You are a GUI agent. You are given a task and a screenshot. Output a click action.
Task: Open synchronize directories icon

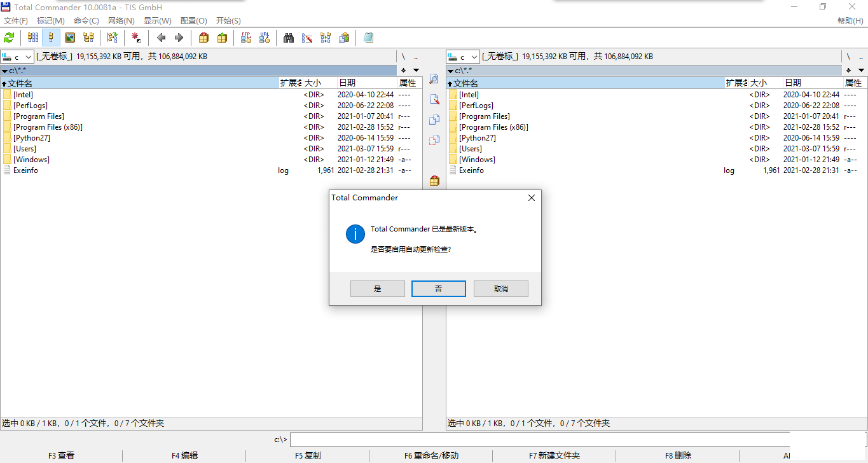(x=326, y=38)
